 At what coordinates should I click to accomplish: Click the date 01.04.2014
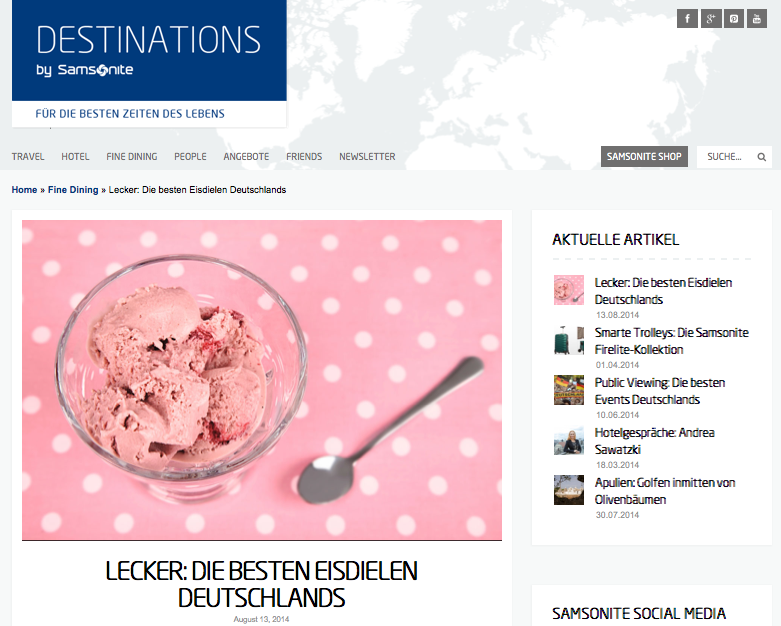pos(617,365)
